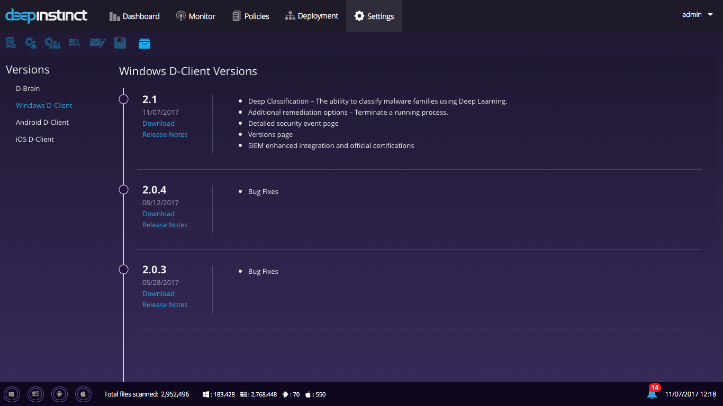
Task: Click the document with shield icon
Action: point(11,43)
